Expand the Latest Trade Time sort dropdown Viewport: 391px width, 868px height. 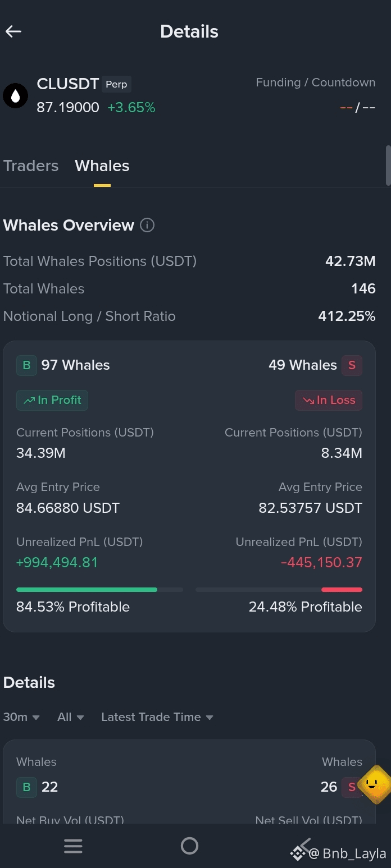pos(157,717)
